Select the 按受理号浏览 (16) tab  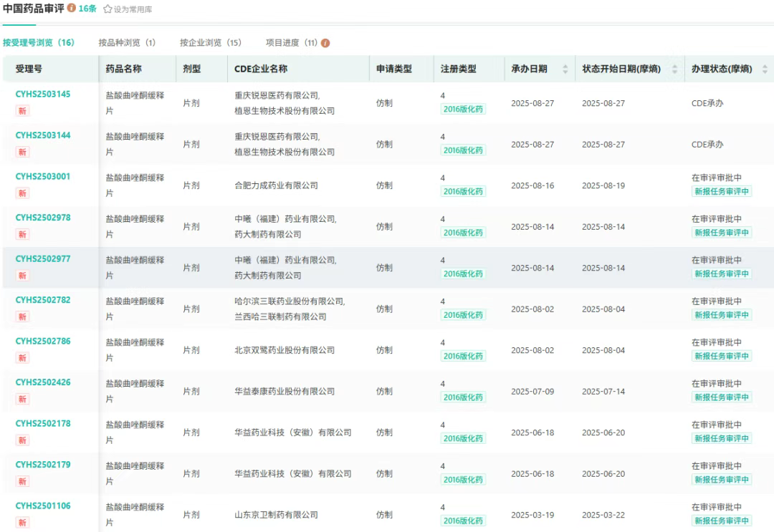[39, 43]
